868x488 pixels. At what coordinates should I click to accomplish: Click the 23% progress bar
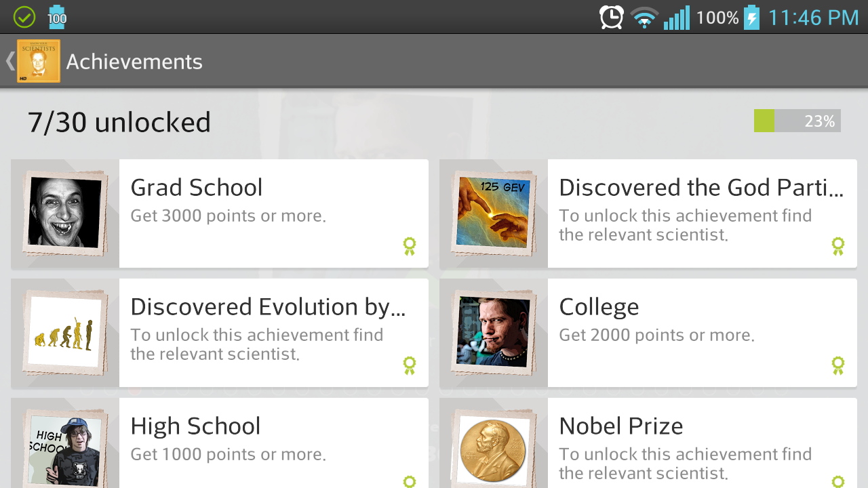coord(797,121)
